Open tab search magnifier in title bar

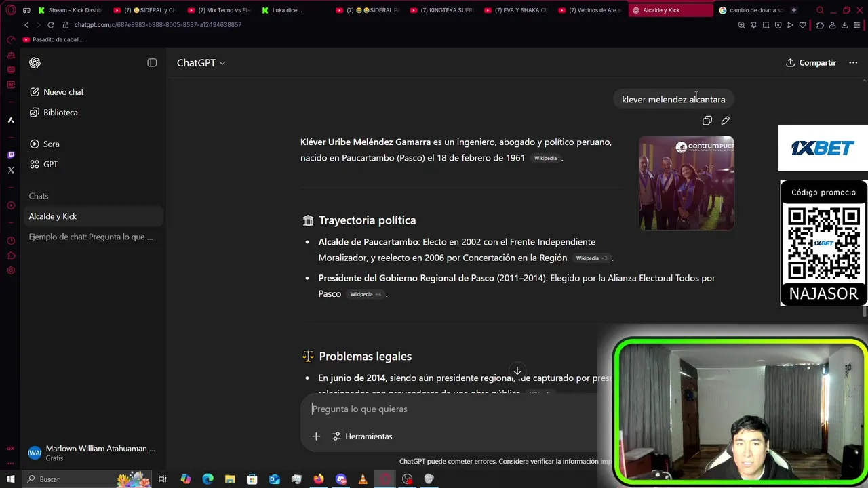(820, 10)
